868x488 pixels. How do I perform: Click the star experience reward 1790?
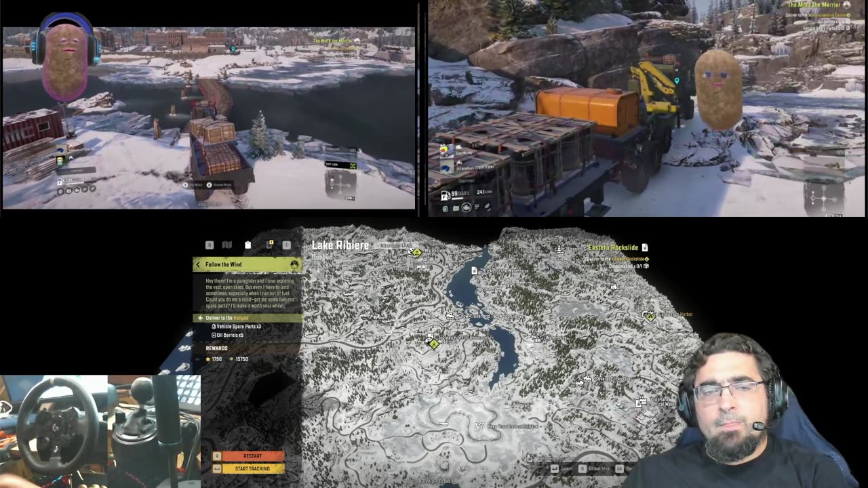point(213,359)
